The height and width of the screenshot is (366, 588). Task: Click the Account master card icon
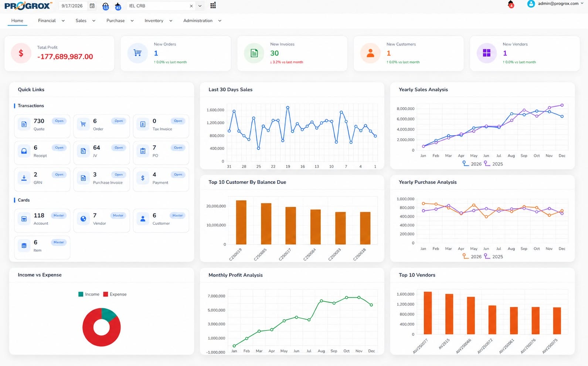(x=24, y=219)
